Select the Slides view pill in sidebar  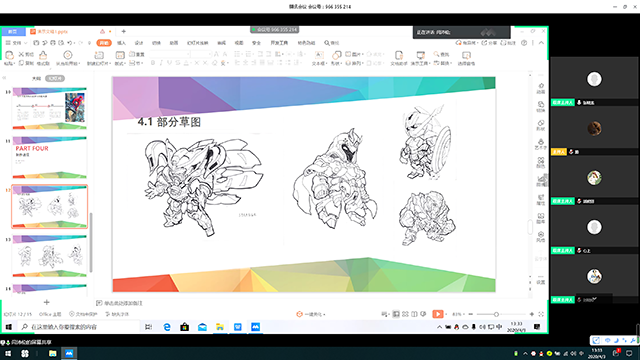click(55, 78)
